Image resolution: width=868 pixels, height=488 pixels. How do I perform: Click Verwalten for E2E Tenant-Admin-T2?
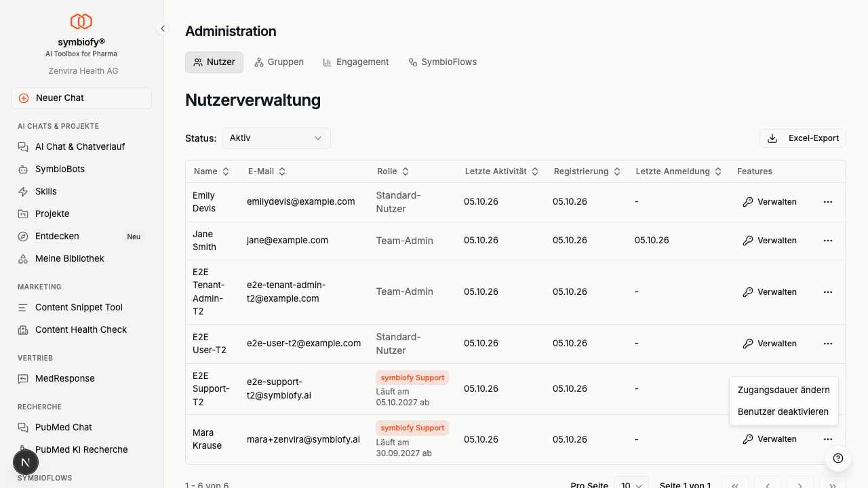pyautogui.click(x=770, y=292)
